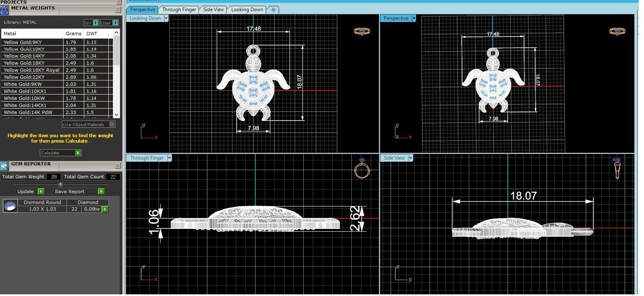Click the Diamond Round gem thumbnail
The width and height of the screenshot is (644, 296).
(10, 206)
